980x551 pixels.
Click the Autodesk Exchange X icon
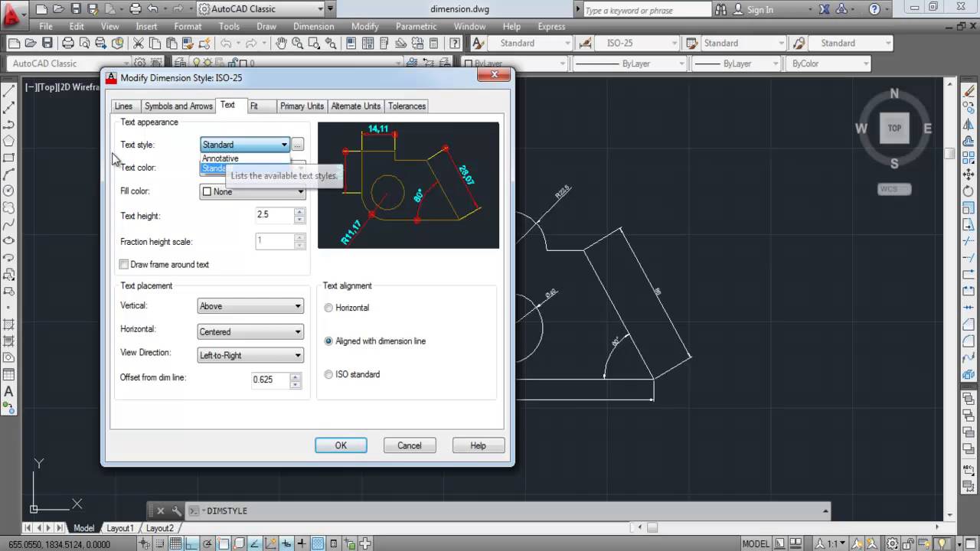point(825,10)
